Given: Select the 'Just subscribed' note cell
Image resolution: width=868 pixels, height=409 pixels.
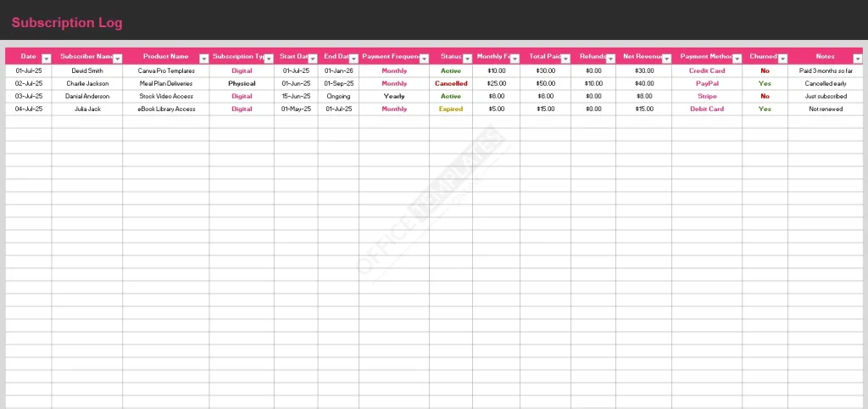Looking at the screenshot, I should tap(826, 97).
